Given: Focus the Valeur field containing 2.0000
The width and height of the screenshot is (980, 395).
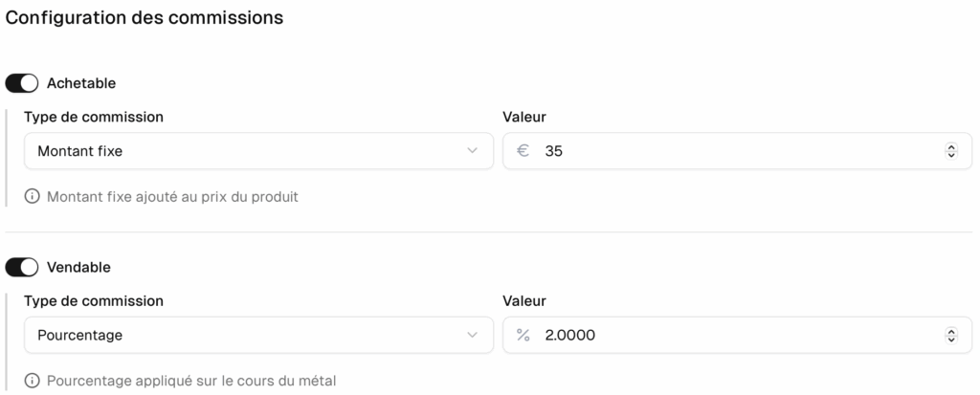Looking at the screenshot, I should click(738, 335).
